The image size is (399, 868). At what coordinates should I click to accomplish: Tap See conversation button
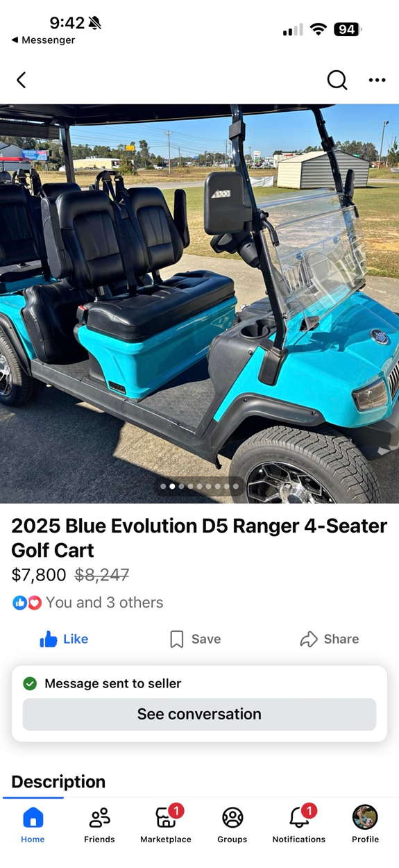pos(199,714)
